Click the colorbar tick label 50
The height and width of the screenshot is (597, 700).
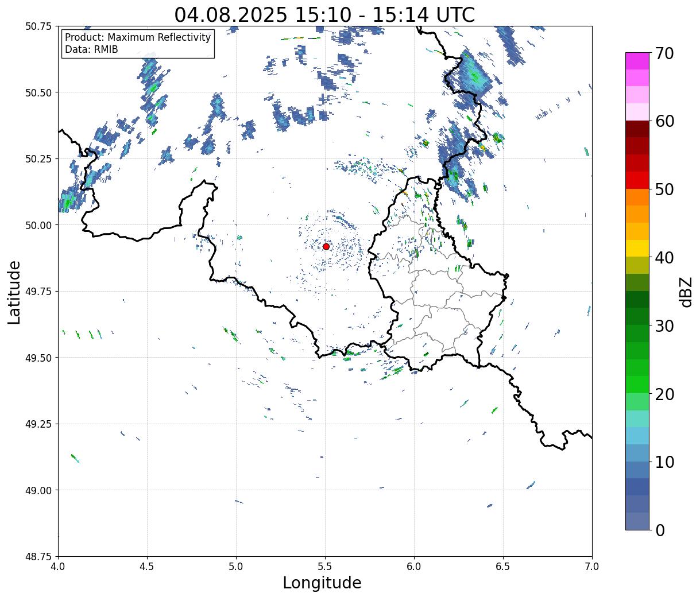click(x=664, y=189)
